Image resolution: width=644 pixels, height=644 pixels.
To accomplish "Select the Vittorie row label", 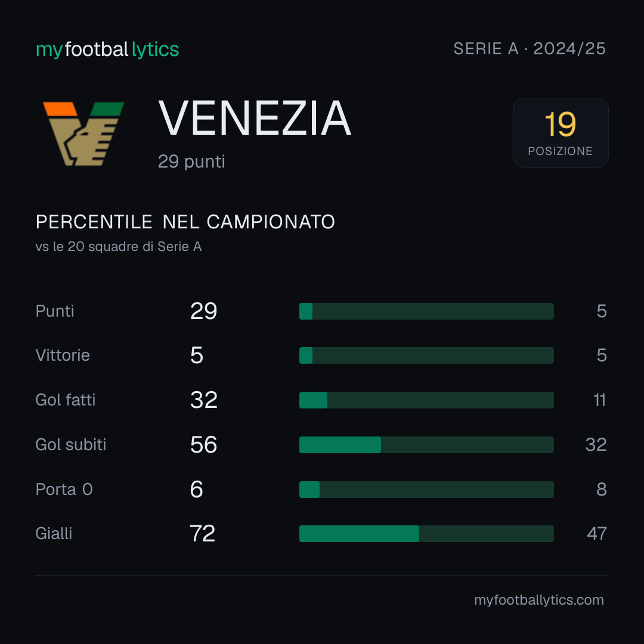I will click(x=63, y=355).
